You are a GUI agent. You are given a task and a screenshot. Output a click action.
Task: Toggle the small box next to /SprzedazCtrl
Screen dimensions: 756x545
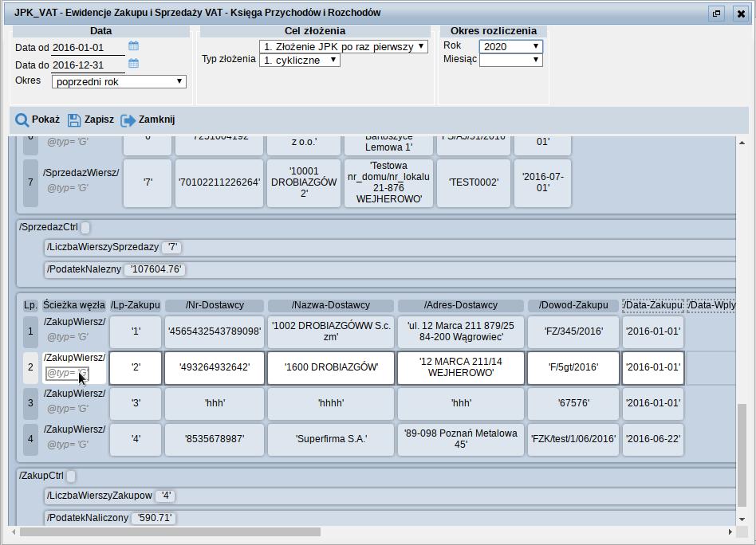[85, 227]
